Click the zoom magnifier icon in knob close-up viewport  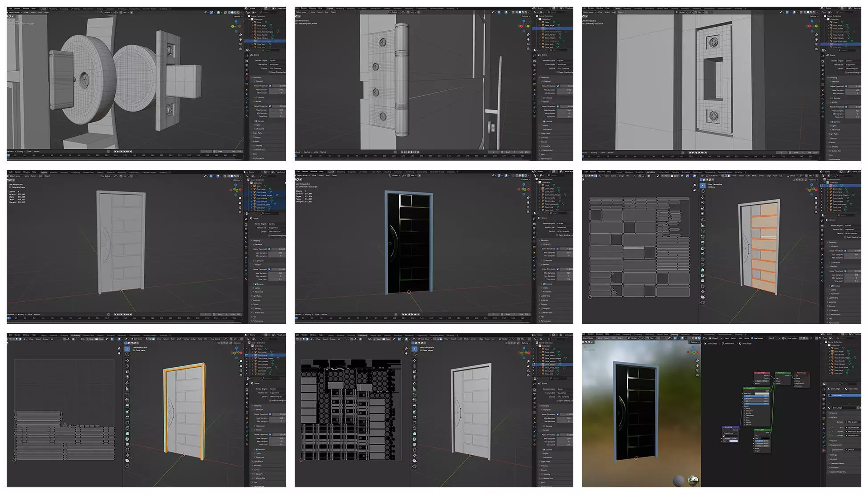[x=240, y=35]
